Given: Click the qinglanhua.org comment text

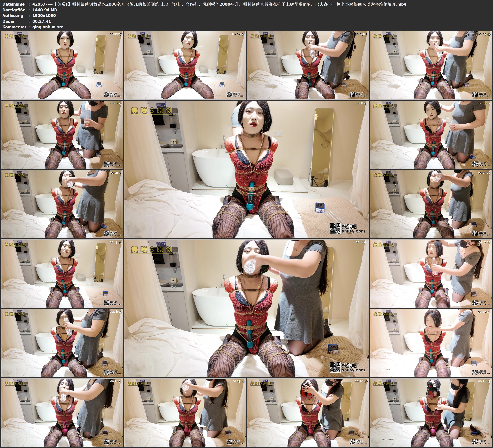Looking at the screenshot, I should click(x=48, y=27).
